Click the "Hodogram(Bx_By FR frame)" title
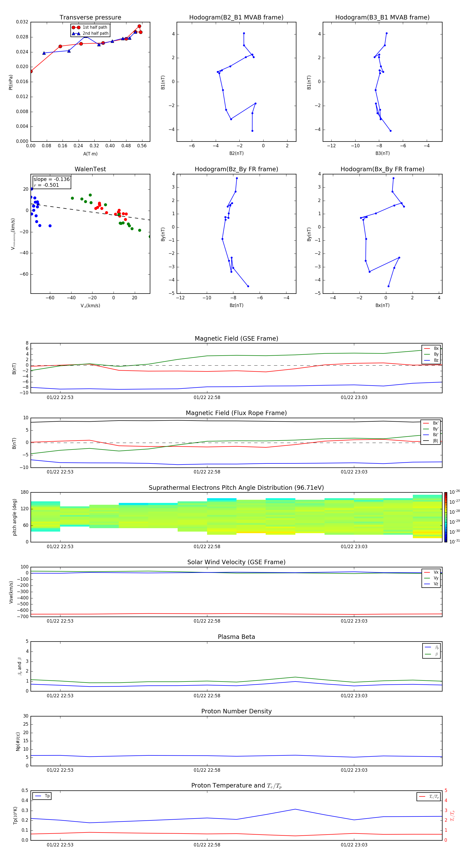This screenshot has height=868, width=473. click(382, 169)
